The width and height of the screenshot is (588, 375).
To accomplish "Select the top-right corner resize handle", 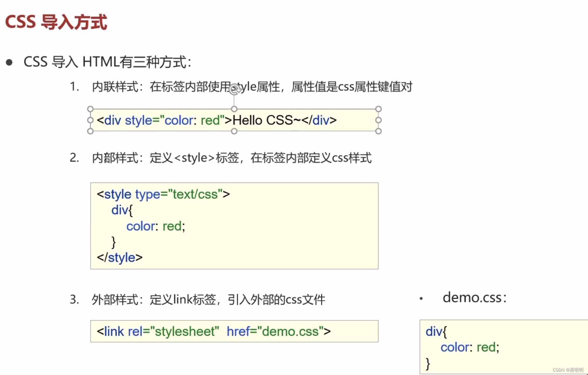I will (x=378, y=109).
